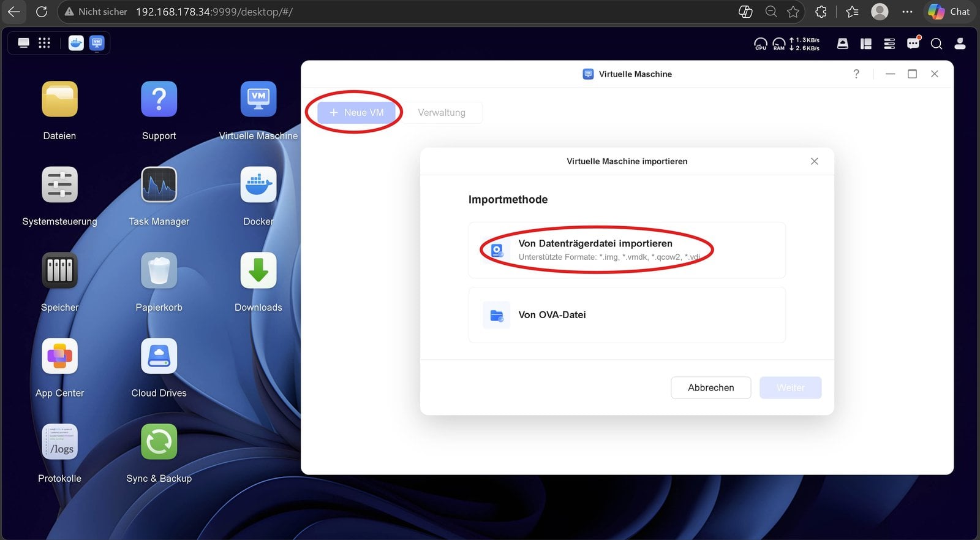This screenshot has width=980, height=540.
Task: View the Nicht sicher security warning
Action: pos(96,12)
